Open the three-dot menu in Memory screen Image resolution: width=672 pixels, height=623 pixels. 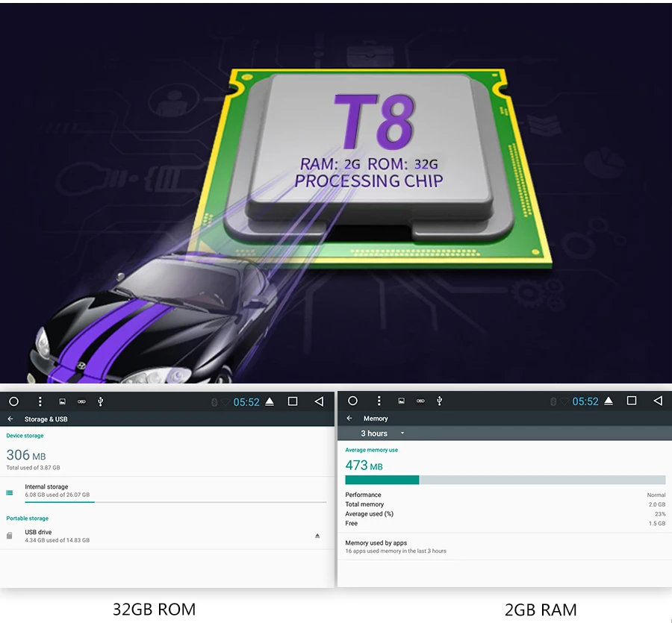(379, 401)
